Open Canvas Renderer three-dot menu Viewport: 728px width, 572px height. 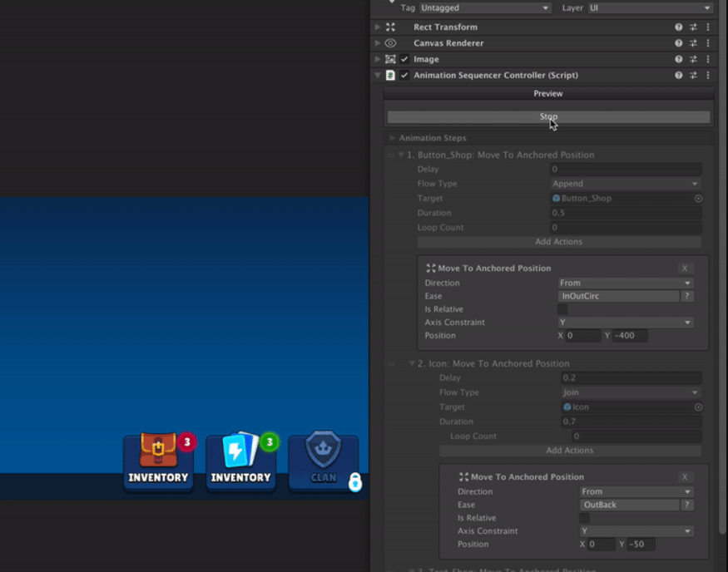(x=707, y=43)
